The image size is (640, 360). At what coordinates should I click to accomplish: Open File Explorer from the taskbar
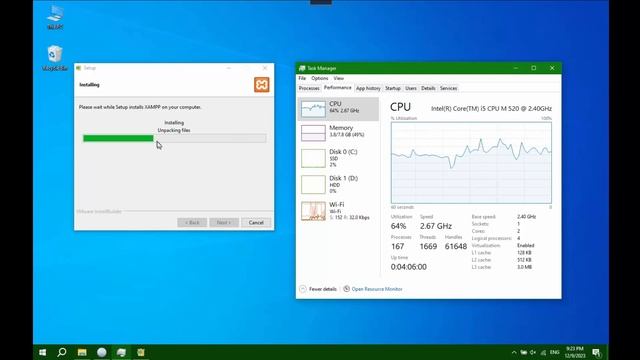[82, 352]
